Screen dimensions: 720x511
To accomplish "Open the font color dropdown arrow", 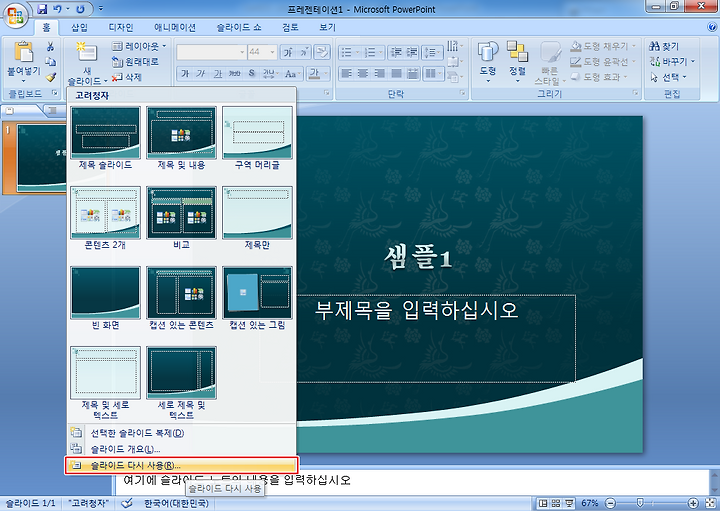I will 326,73.
